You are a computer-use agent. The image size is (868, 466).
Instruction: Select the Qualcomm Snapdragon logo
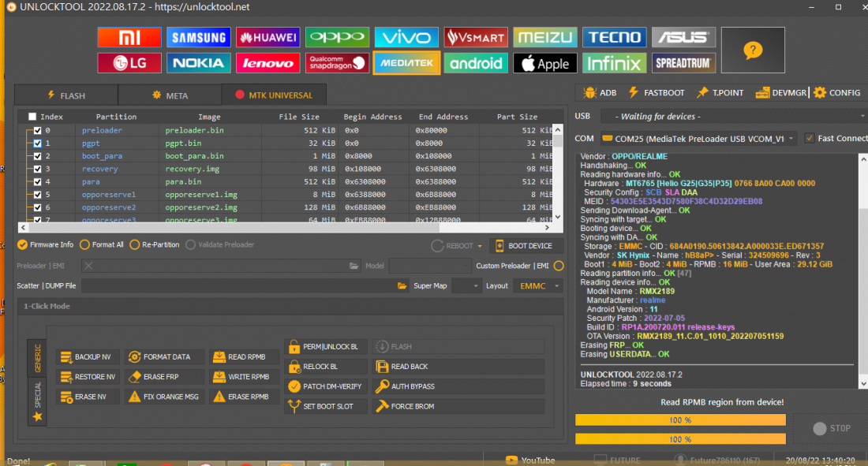337,63
